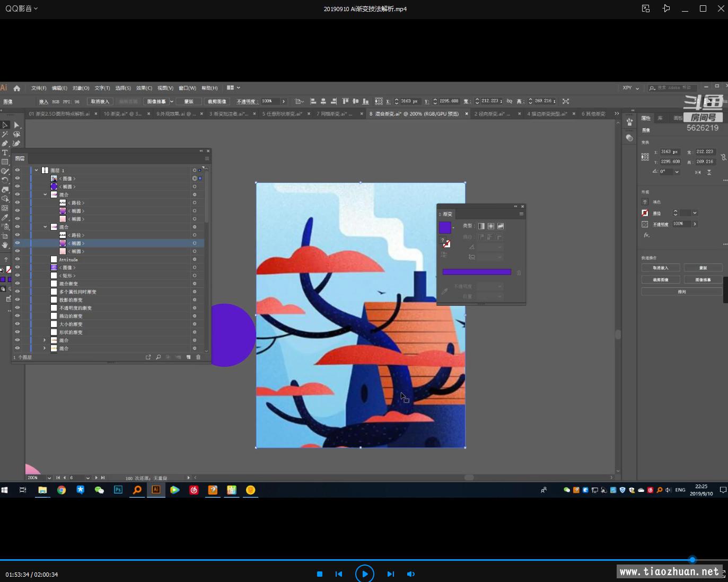The height and width of the screenshot is (582, 728).
Task: Click the fx effects icon in Appearance section
Action: (646, 235)
